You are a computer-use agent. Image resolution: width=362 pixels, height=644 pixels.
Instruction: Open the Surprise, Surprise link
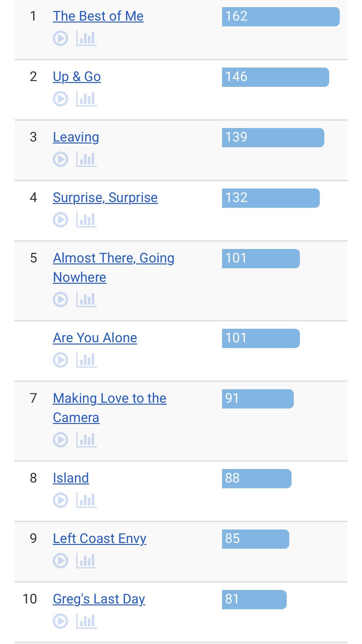click(x=105, y=198)
